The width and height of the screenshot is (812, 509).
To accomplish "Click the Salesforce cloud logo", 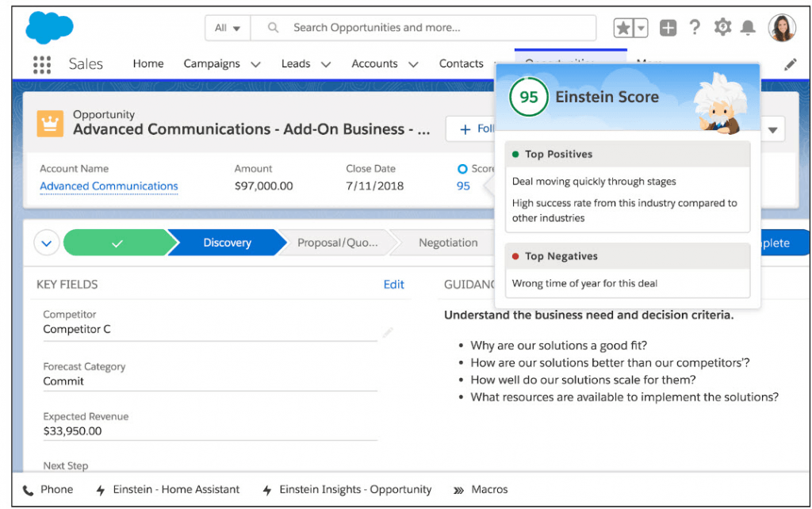I will pyautogui.click(x=49, y=28).
